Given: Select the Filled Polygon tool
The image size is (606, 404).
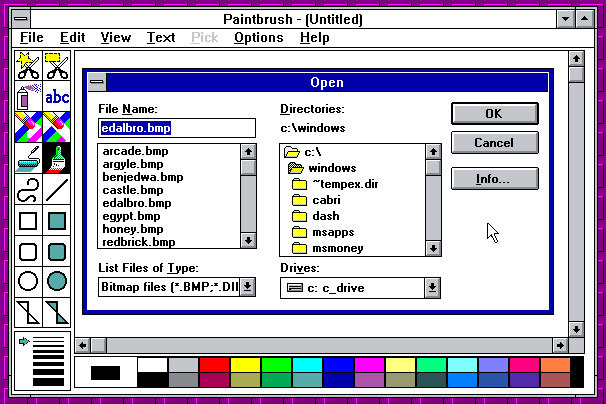Looking at the screenshot, I should tap(57, 312).
